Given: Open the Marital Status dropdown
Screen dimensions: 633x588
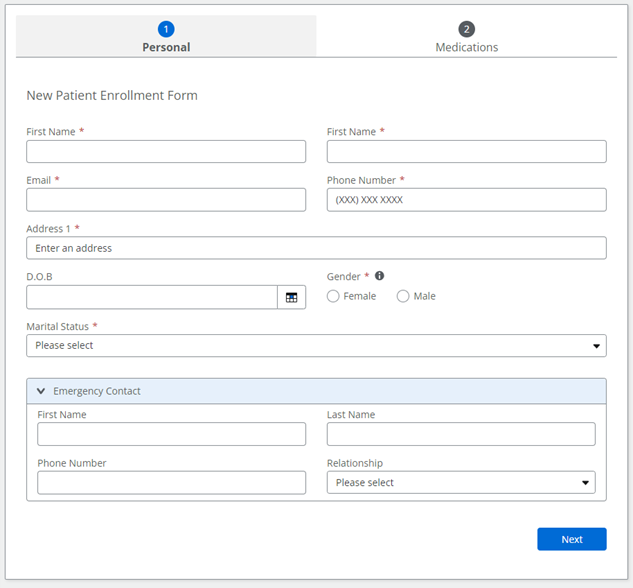Looking at the screenshot, I should point(316,345).
